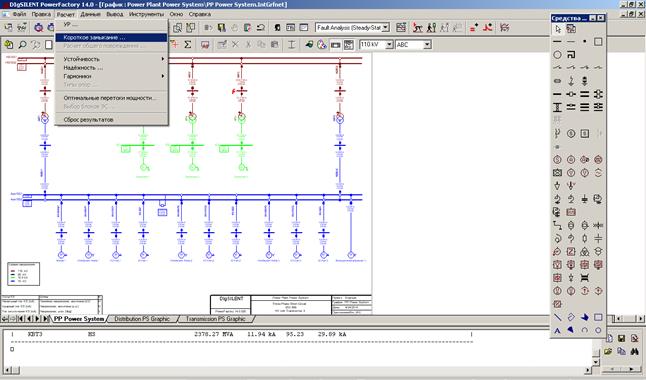This screenshot has height=380, width=646.
Task: Go to first graphic page button
Action: point(21,319)
